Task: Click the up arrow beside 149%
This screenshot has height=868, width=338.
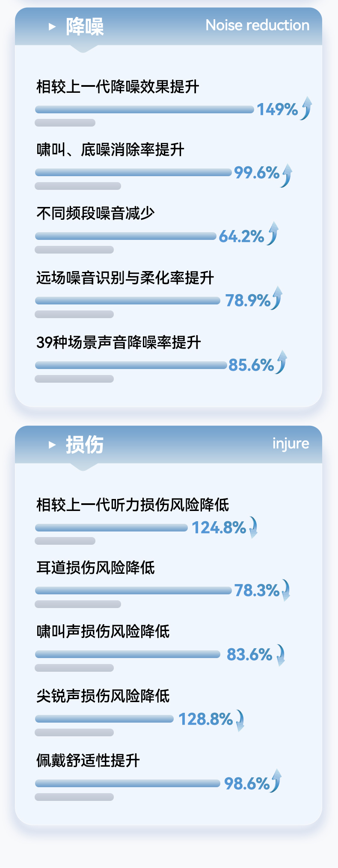Action: click(x=306, y=108)
